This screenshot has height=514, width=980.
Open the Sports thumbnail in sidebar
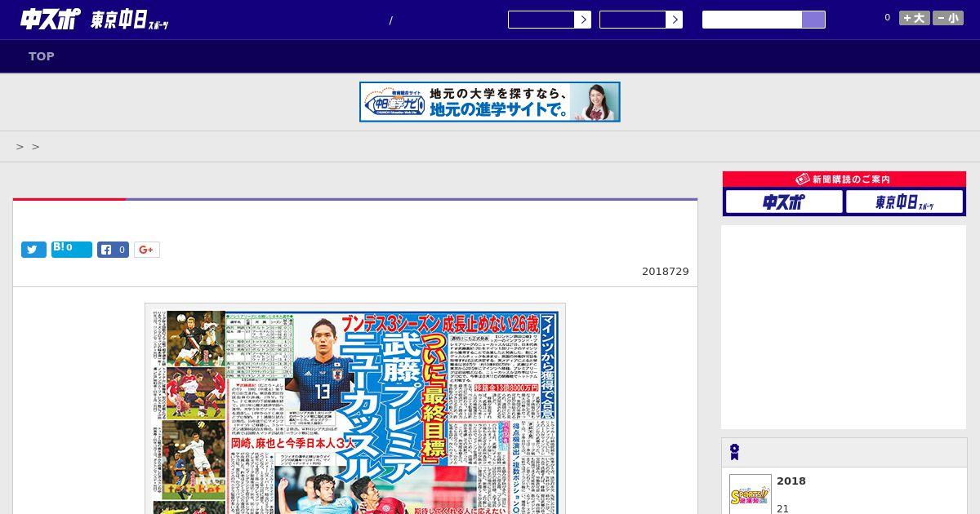751,494
